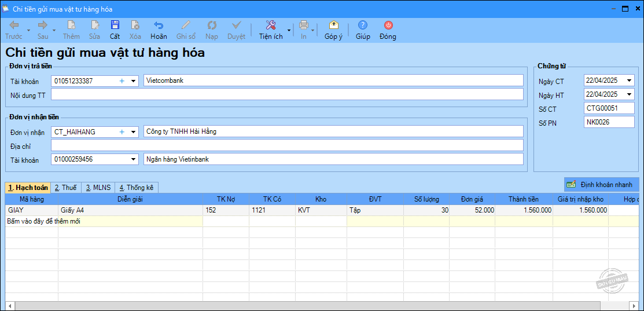The width and height of the screenshot is (644, 311).
Task: Click the Số CT field CTG00051
Action: (x=609, y=108)
